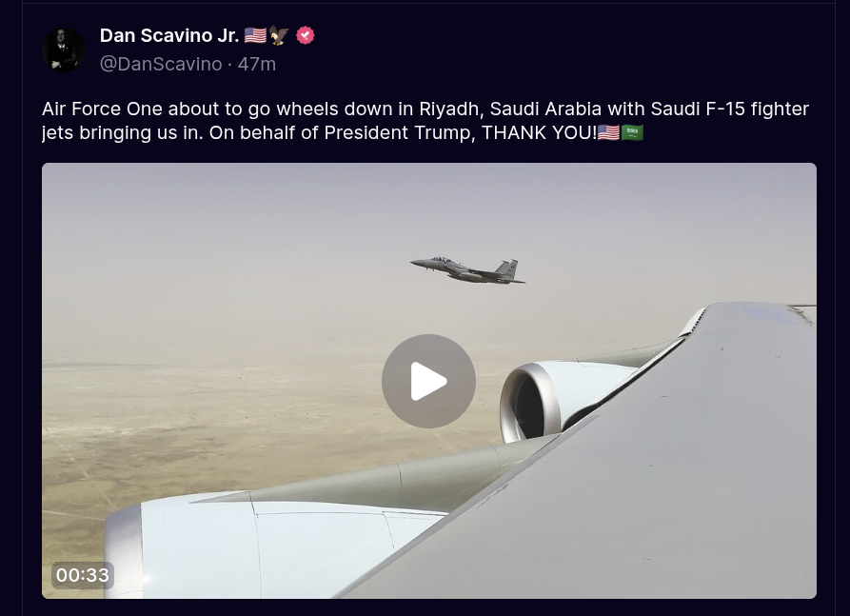Click the "THANK YOU!" text in the post
850x616 pixels.
tap(539, 133)
